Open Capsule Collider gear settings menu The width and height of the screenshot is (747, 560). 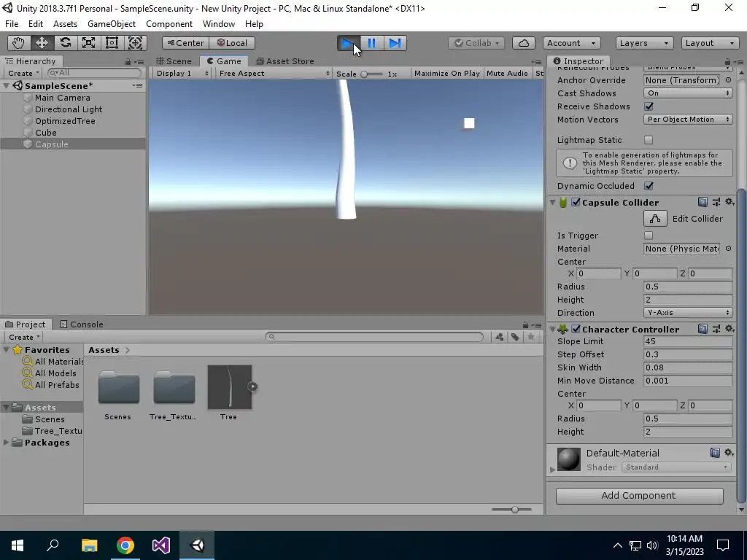[729, 202]
